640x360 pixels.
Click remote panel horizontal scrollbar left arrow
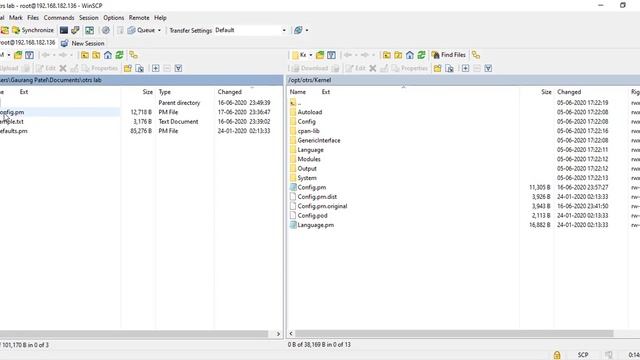coord(291,334)
